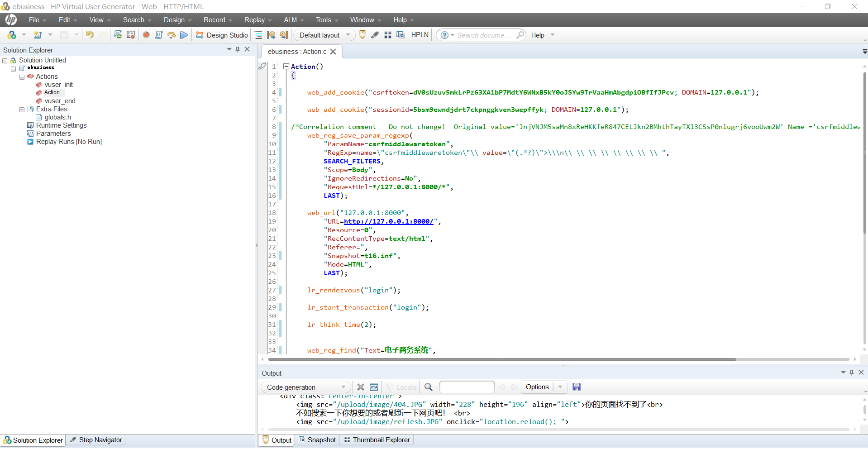This screenshot has width=868, height=449.
Task: Select vuser_init in the tree
Action: point(58,85)
